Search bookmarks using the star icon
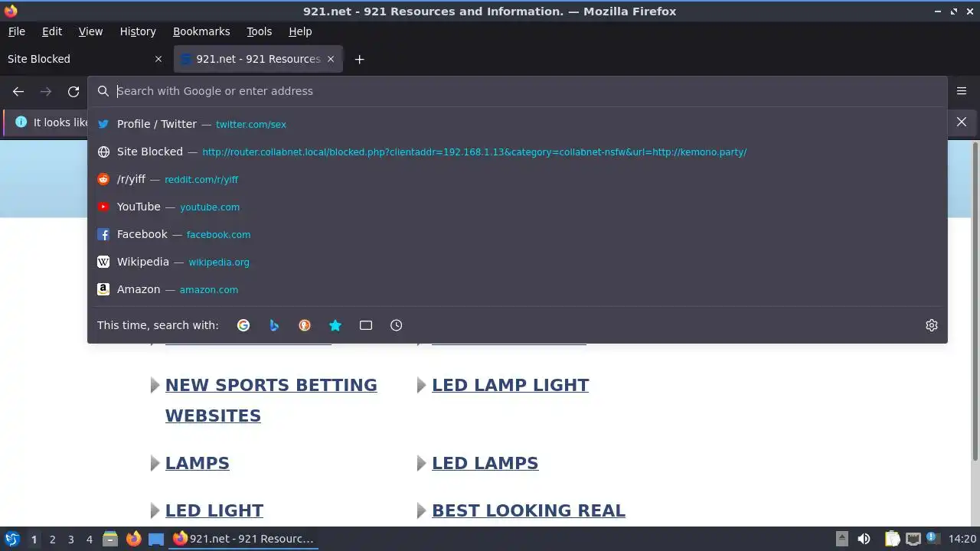 335,325
